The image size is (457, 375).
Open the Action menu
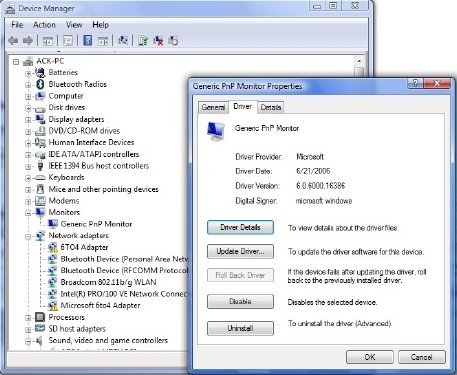[x=44, y=25]
